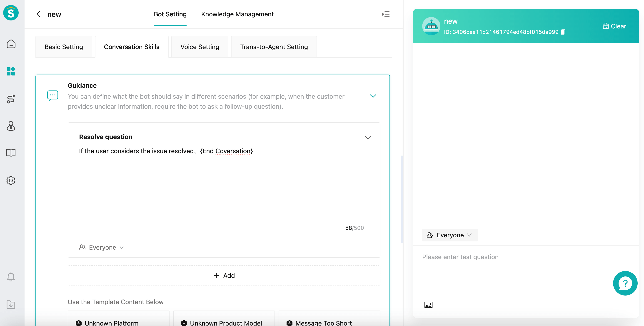The height and width of the screenshot is (326, 644).
Task: Select the Unknown Product Model template
Action: (224, 318)
